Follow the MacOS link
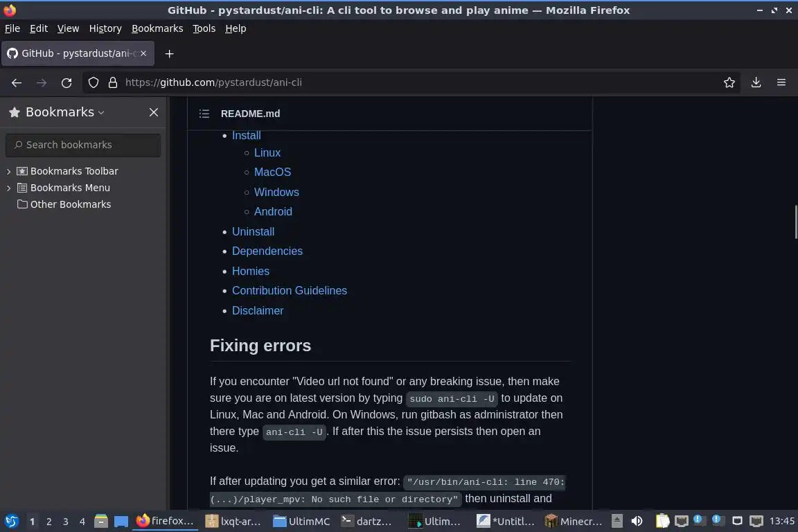Image resolution: width=798 pixels, height=532 pixels. (272, 172)
